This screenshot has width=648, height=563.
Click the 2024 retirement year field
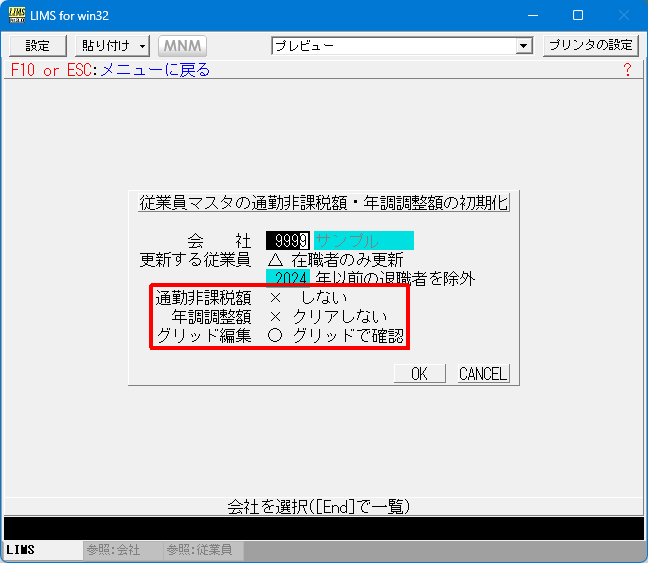point(288,279)
